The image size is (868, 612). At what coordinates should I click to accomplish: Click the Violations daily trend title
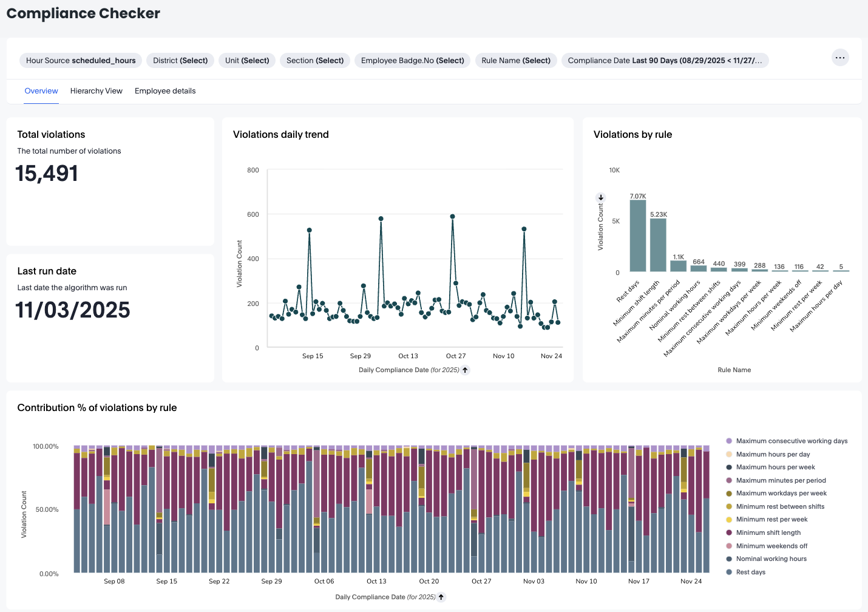coord(281,135)
